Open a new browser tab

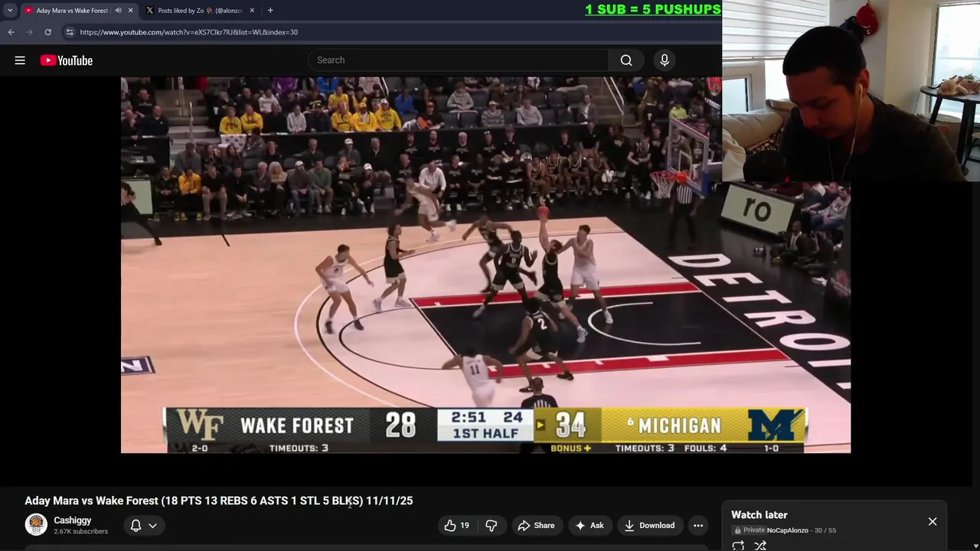[x=270, y=11]
